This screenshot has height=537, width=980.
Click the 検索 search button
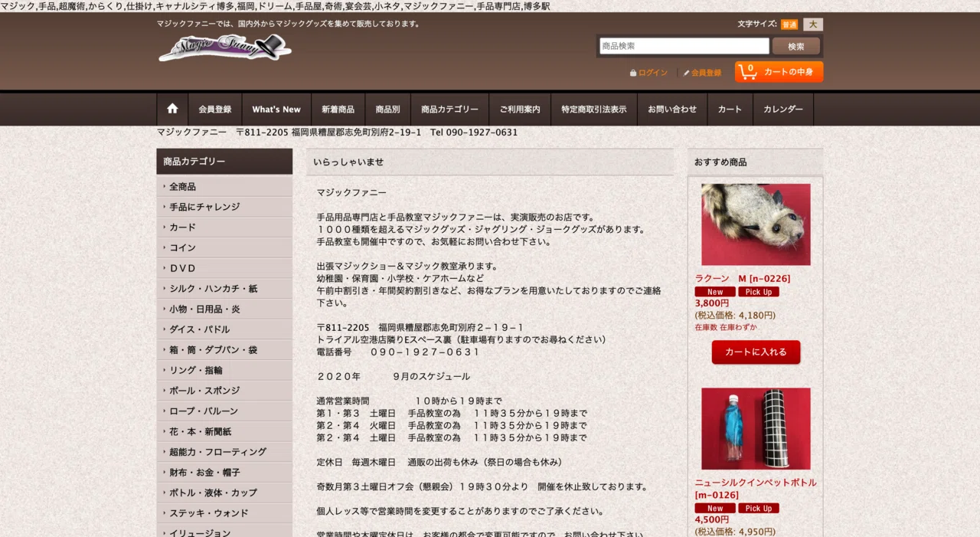[796, 46]
